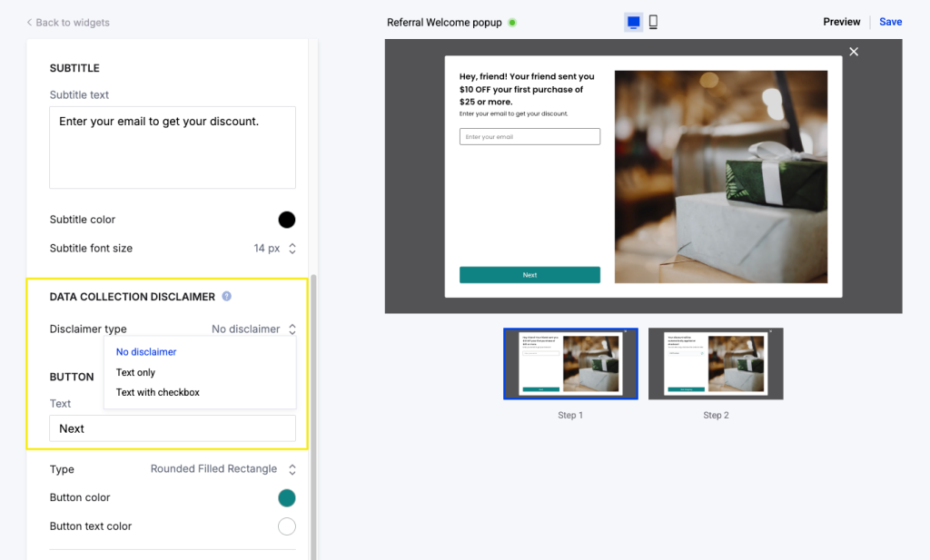
Task: Open the Subtitle color picker
Action: [x=287, y=220]
